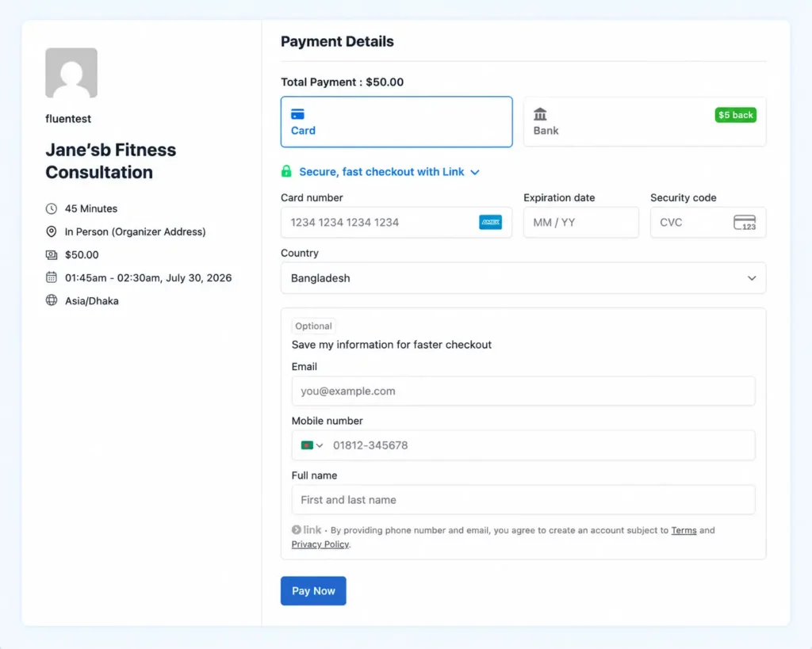
Task: Expand Secure, fast checkout with Link
Action: tap(389, 172)
